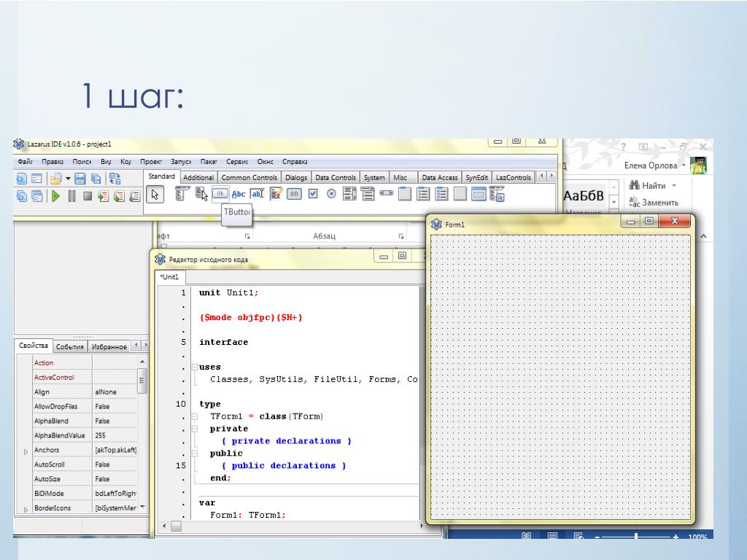Collapse the uses clause fold marker
Viewport: 747px width, 560px height.
195,367
